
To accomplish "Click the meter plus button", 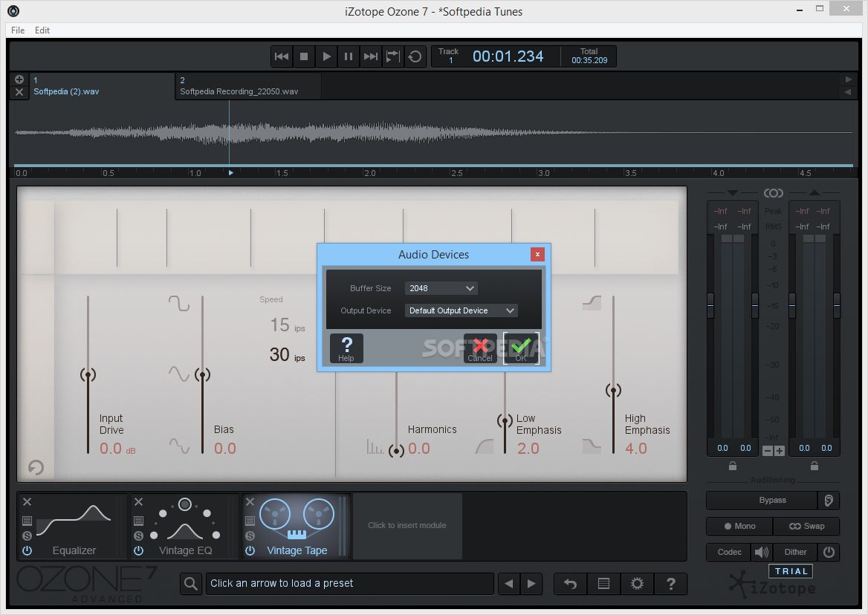I will [780, 451].
